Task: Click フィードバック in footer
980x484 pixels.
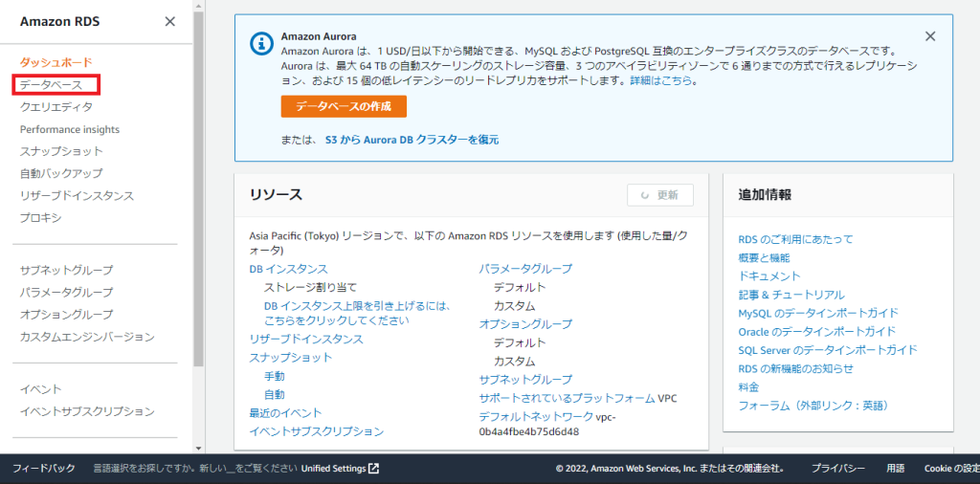Action: 44,469
